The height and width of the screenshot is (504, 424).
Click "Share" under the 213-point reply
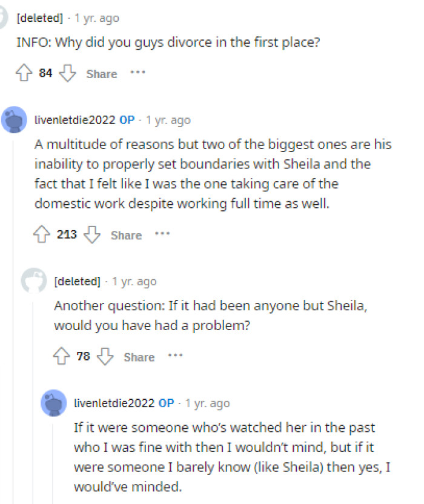tap(126, 234)
